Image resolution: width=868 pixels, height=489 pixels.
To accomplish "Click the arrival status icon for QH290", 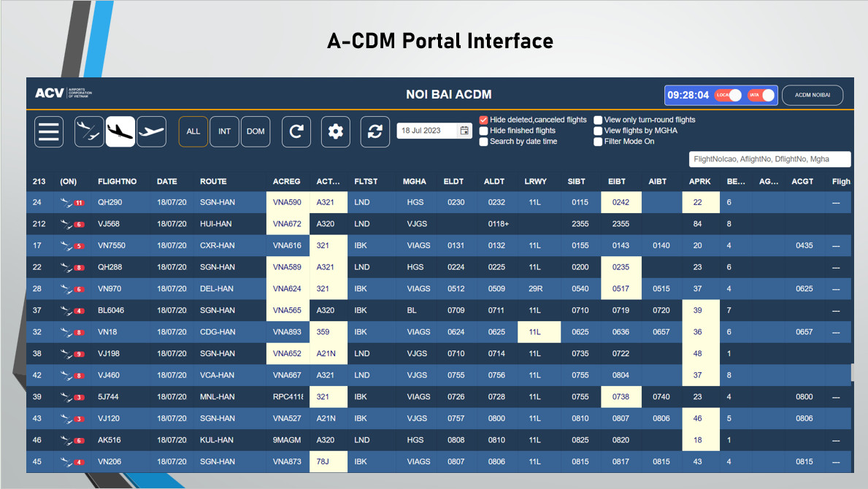I will [x=72, y=202].
